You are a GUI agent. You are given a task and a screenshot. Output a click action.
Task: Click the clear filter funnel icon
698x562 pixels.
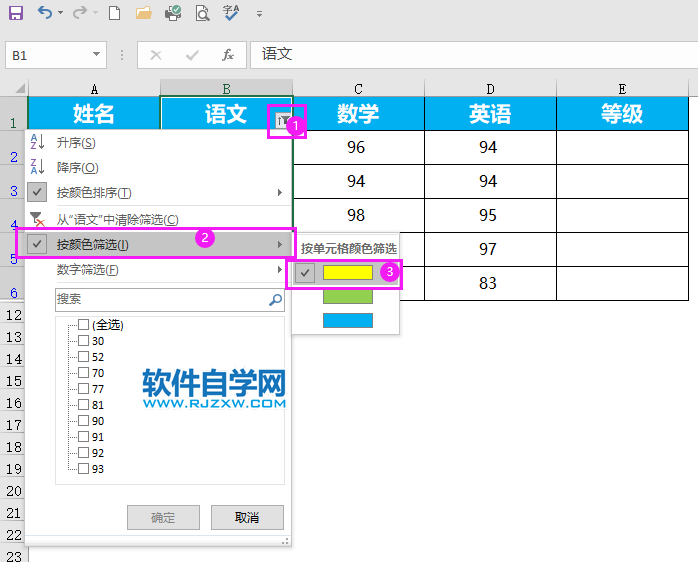tap(37, 219)
